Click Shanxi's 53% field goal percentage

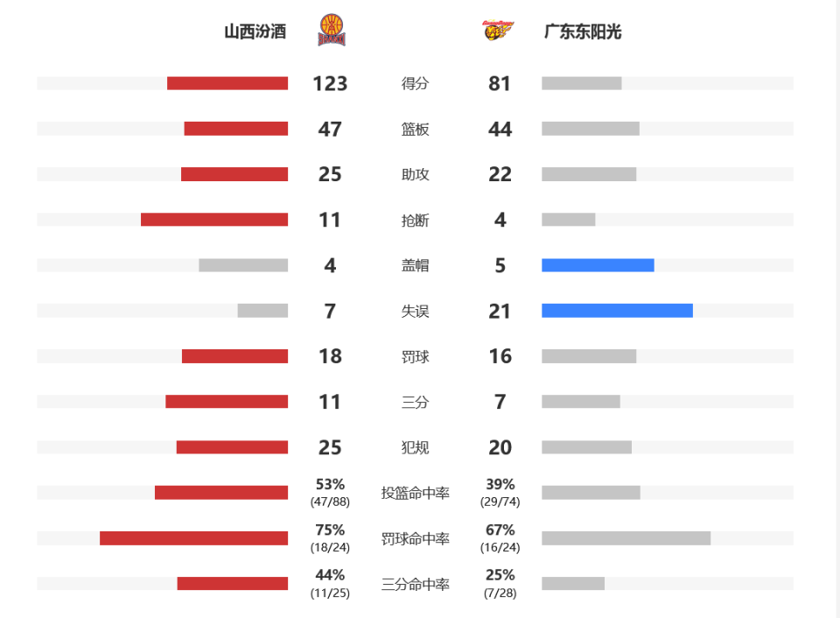[x=330, y=485]
